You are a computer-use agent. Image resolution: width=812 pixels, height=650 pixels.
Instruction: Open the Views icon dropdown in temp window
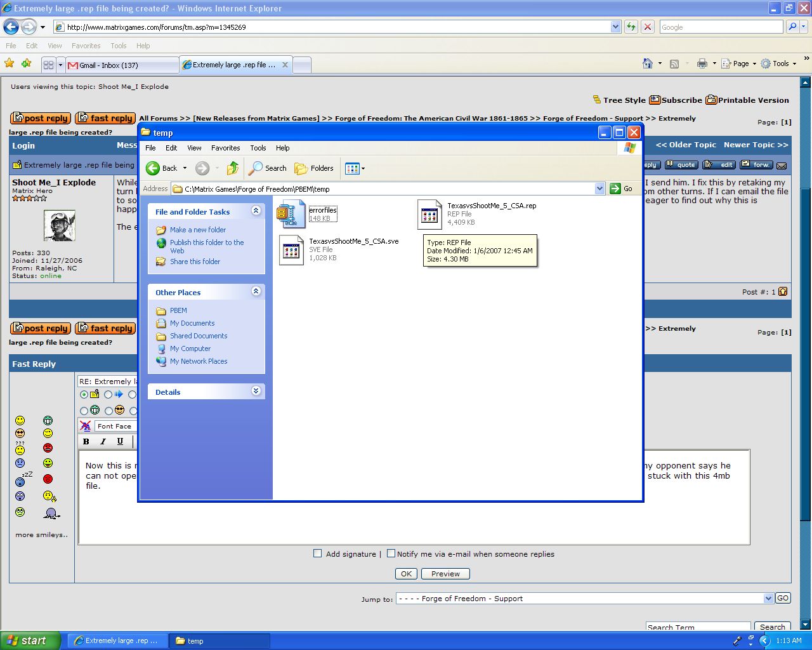point(355,168)
